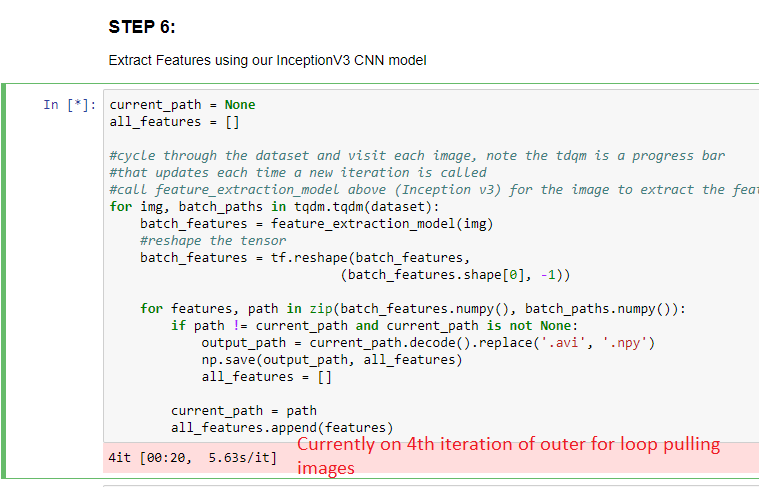Place cursor on all_features = [] first line
The width and height of the screenshot is (759, 487).
coord(174,122)
